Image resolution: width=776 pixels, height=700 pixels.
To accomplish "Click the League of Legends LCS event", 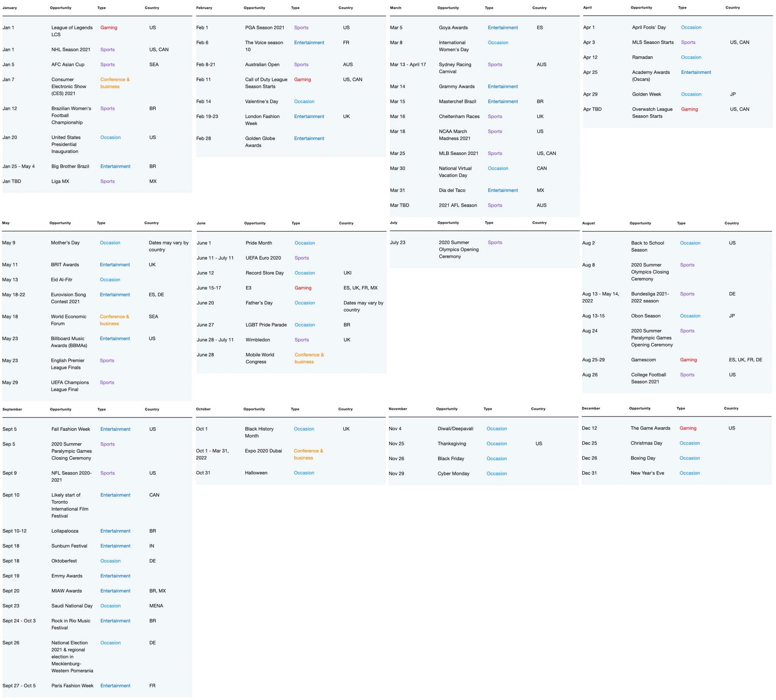I will point(71,31).
